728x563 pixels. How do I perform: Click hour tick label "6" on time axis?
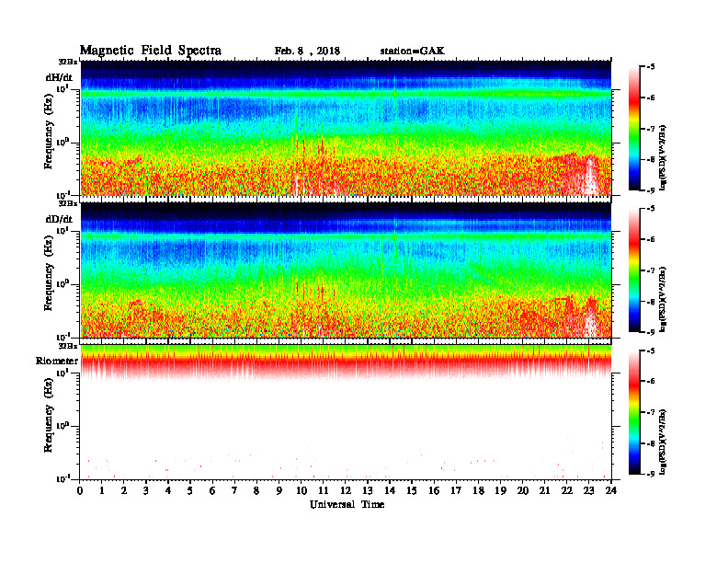click(x=212, y=491)
